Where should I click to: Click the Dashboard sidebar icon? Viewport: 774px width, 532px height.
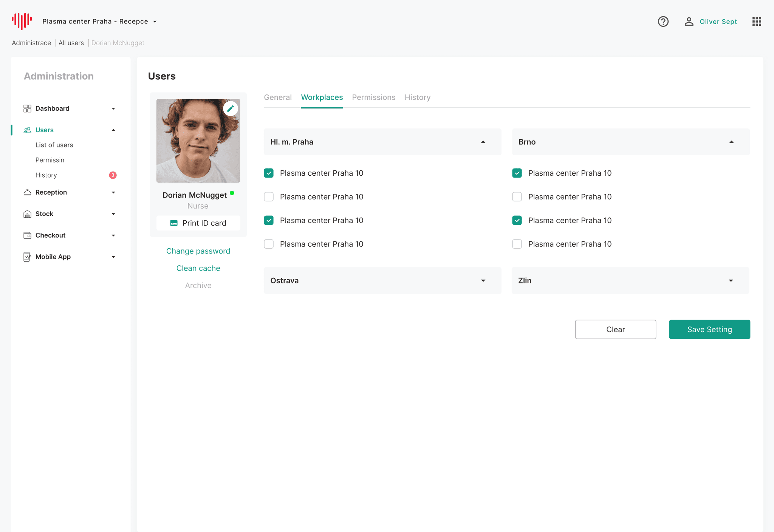point(27,108)
